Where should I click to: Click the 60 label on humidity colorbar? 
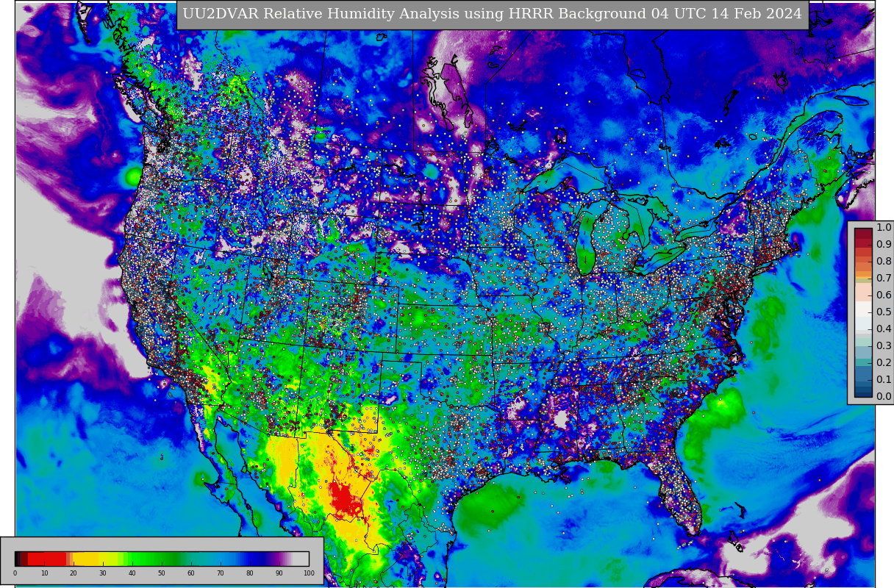pos(191,573)
